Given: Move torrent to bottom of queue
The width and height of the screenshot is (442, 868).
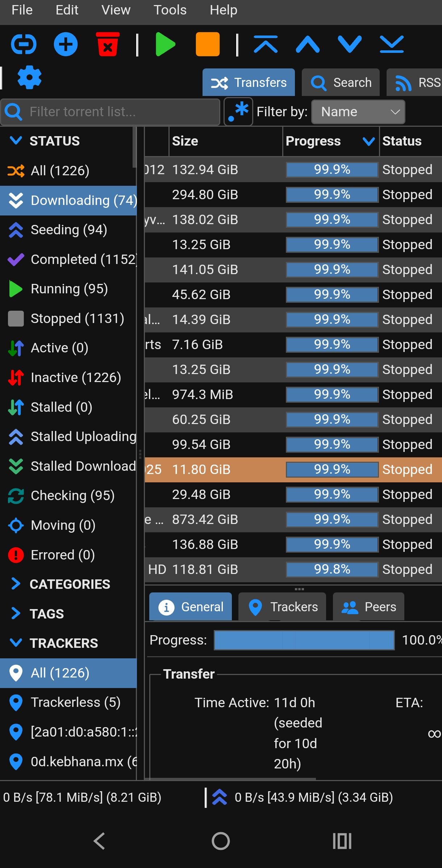Looking at the screenshot, I should [x=392, y=45].
